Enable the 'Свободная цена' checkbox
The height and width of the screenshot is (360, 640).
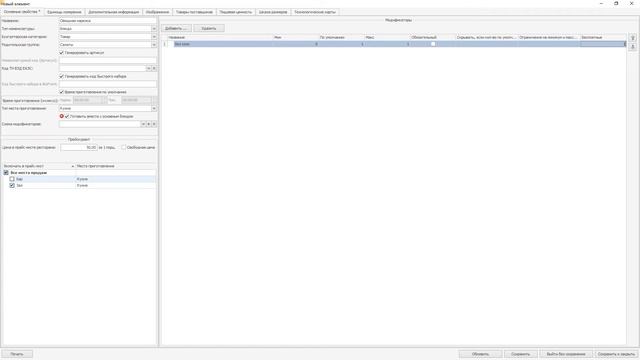(x=123, y=147)
